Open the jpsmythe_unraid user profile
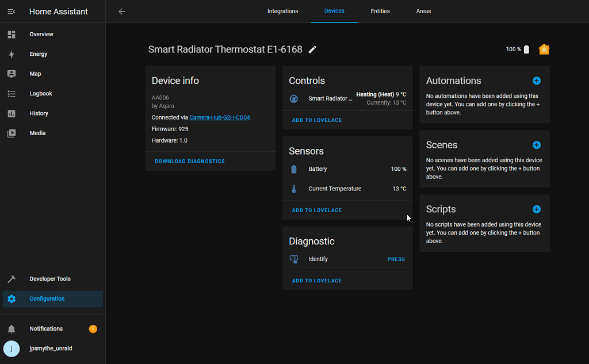 [x=51, y=348]
